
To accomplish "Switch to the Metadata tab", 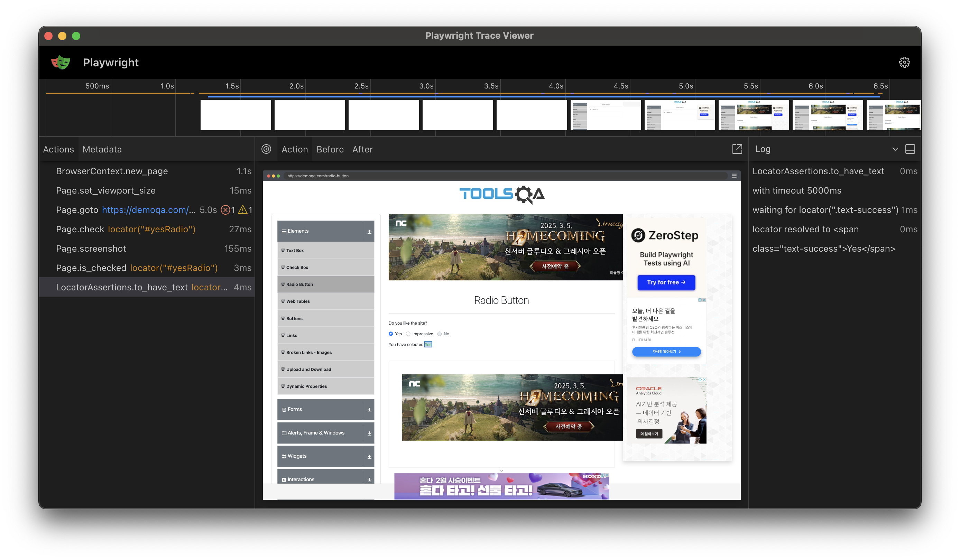I will (102, 149).
